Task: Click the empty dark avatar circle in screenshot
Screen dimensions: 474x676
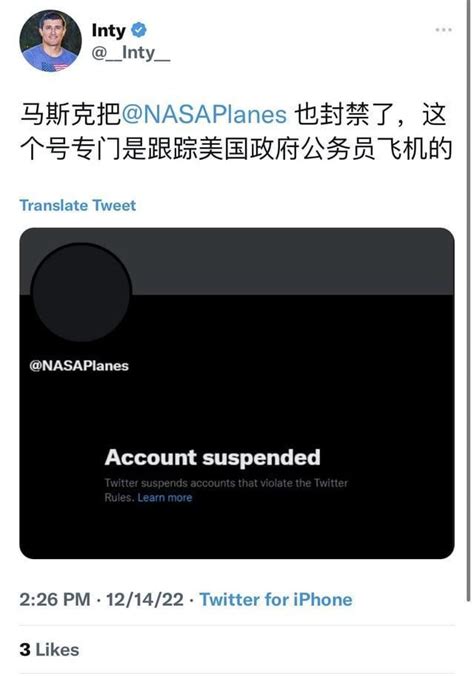Action: pos(81,292)
